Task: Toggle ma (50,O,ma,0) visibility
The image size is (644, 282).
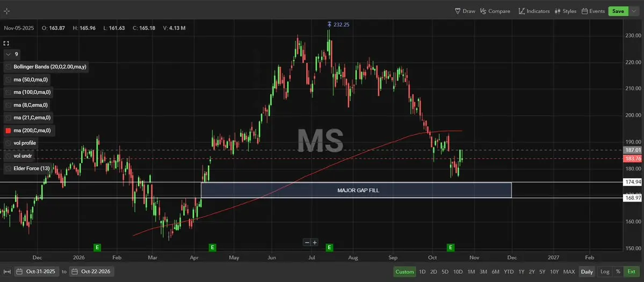Action: tap(9, 79)
